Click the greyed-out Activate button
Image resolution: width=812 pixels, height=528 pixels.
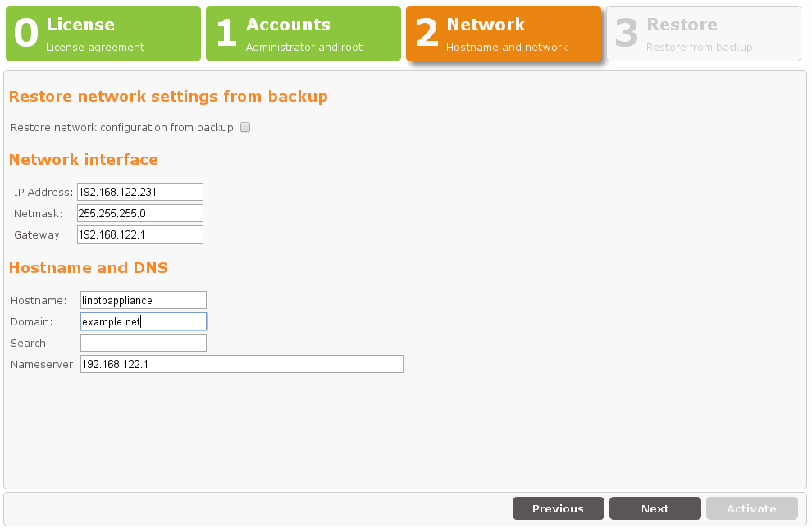[x=751, y=508]
